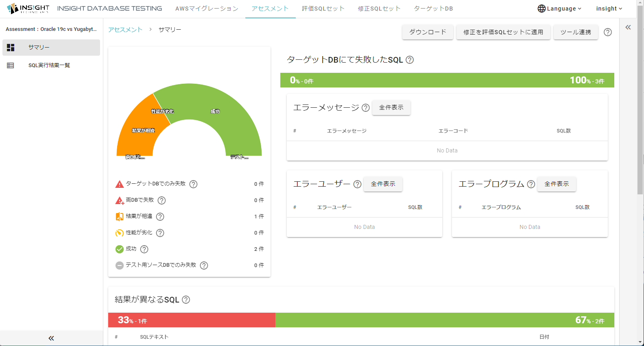
Task: Open SQL実行結果一覧 in the sidebar
Action: click(x=51, y=65)
